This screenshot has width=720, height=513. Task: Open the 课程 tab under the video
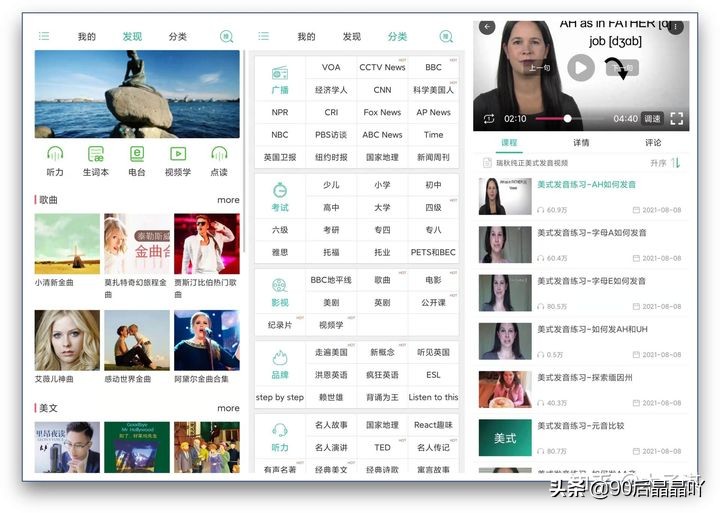[x=509, y=142]
